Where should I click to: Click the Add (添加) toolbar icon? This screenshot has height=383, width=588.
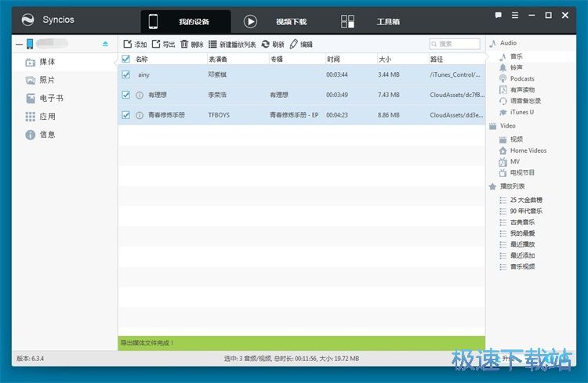click(x=128, y=45)
